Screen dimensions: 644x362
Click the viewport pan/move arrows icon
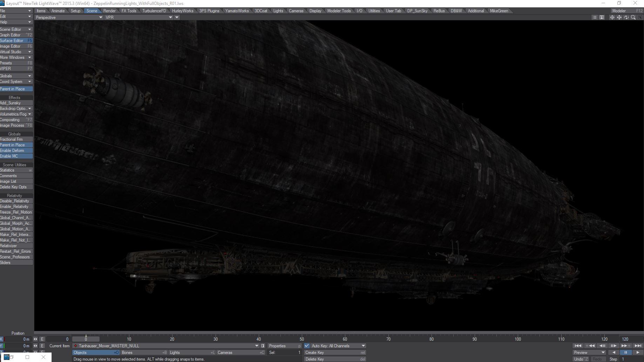click(x=619, y=18)
